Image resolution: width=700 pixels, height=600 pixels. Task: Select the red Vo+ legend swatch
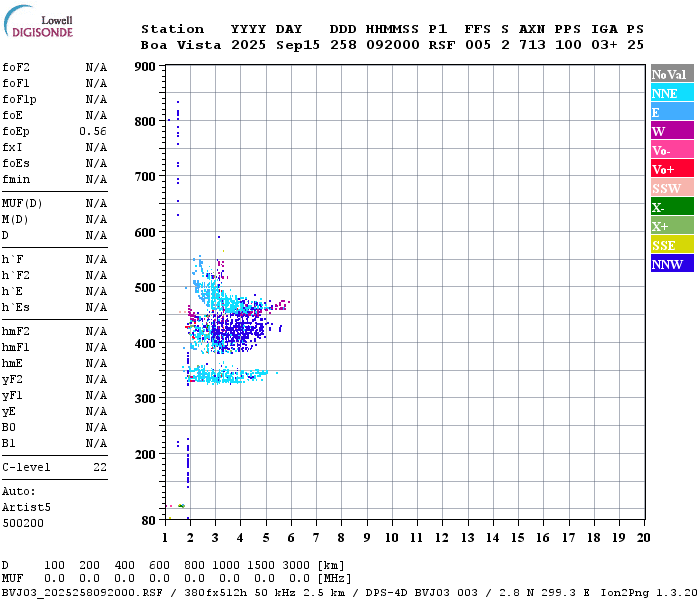[x=672, y=169]
